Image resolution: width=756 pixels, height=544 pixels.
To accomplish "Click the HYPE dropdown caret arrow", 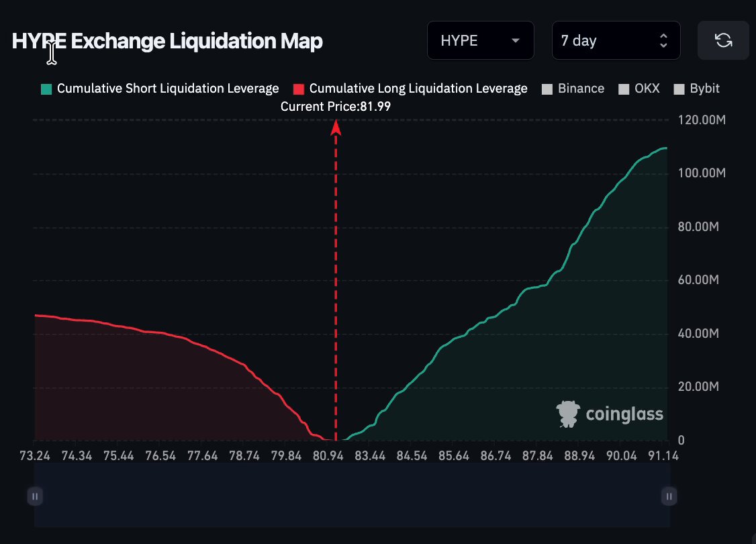I will (x=516, y=40).
